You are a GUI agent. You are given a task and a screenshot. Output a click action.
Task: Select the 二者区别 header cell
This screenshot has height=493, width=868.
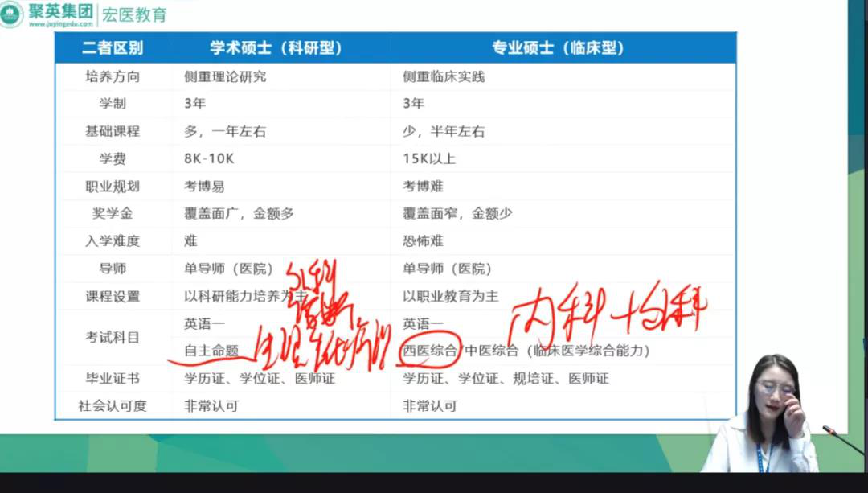(x=113, y=48)
